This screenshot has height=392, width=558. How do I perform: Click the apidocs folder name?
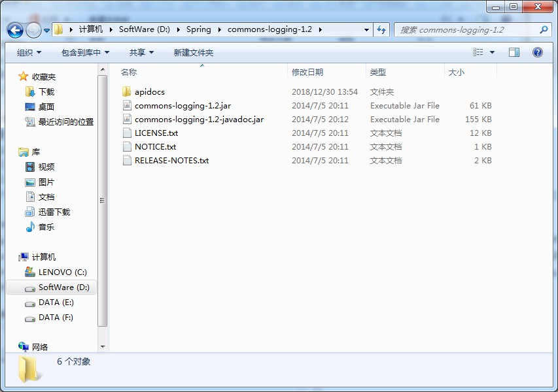(149, 91)
